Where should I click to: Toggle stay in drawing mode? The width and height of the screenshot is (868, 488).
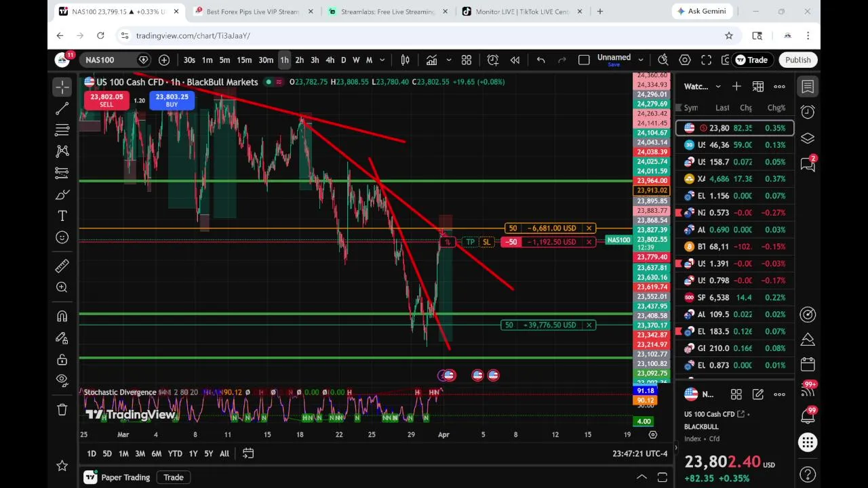click(62, 338)
